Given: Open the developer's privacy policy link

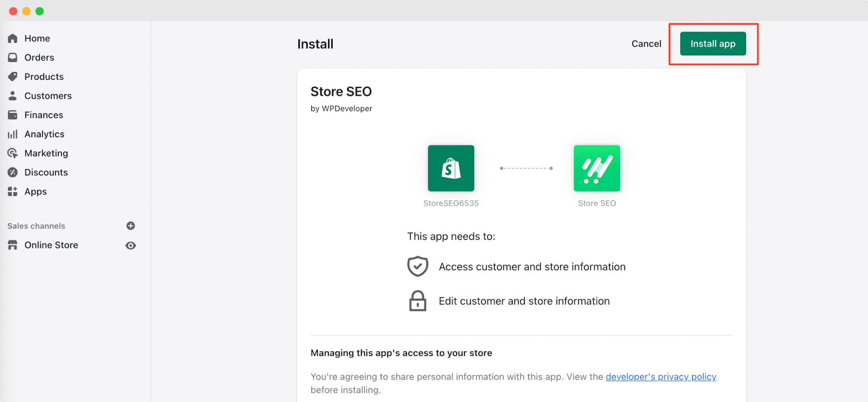Looking at the screenshot, I should [661, 377].
